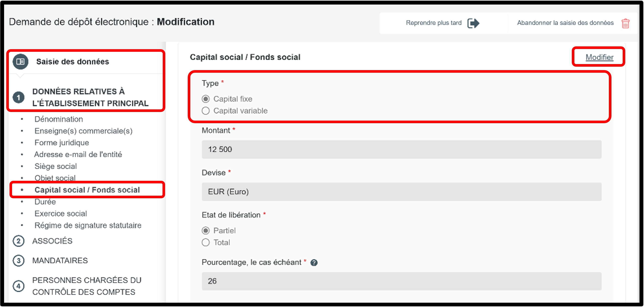Screen dimensions: 644x307
Task: Click the step 4 circle icon
Action: (x=19, y=286)
